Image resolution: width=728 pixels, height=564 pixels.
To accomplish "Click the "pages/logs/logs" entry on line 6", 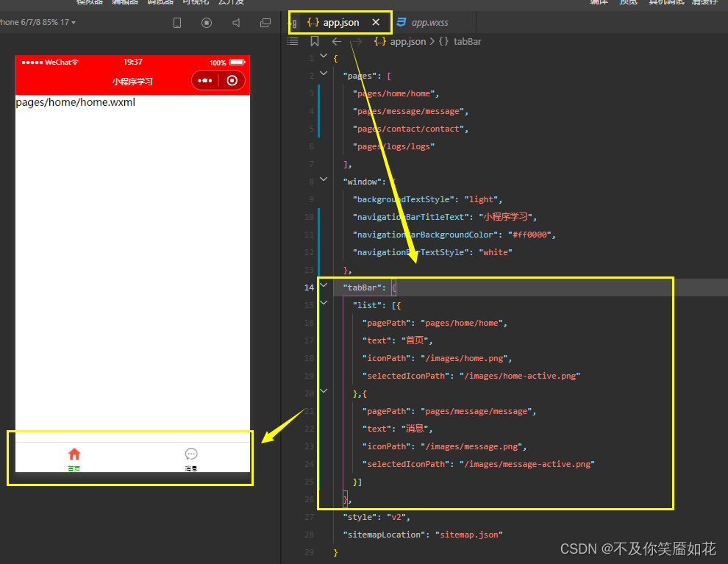I will point(393,146).
